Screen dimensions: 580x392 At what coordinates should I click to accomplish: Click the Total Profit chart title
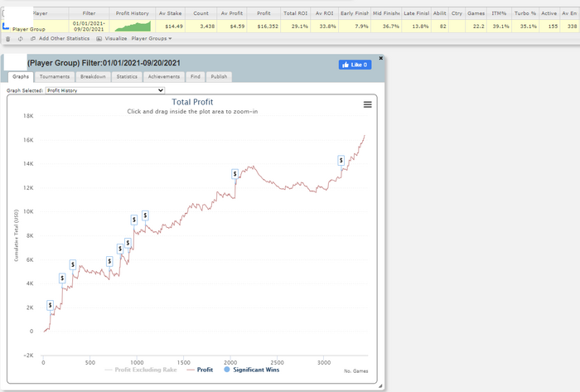192,102
